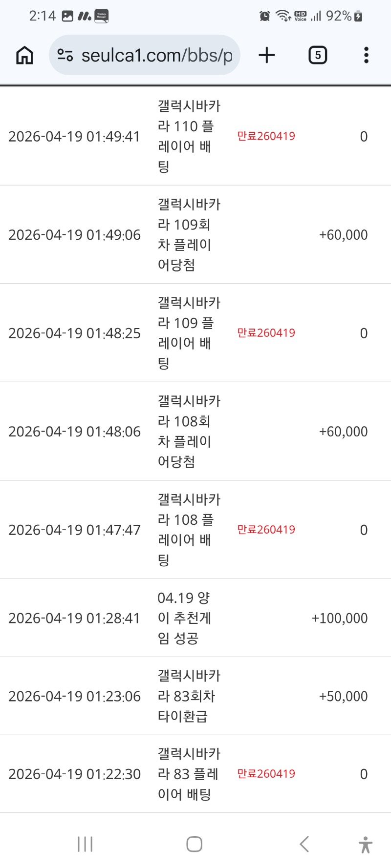
Task: Tap the gallery notification icon in status bar
Action: pos(68,16)
